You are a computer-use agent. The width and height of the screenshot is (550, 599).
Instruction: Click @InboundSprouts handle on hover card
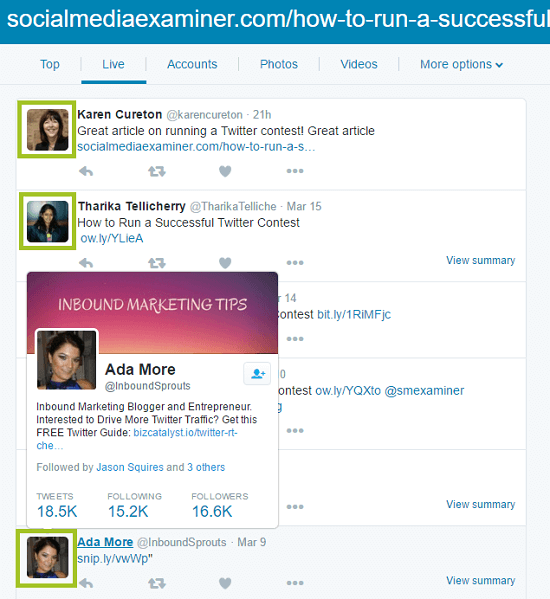coord(147,386)
